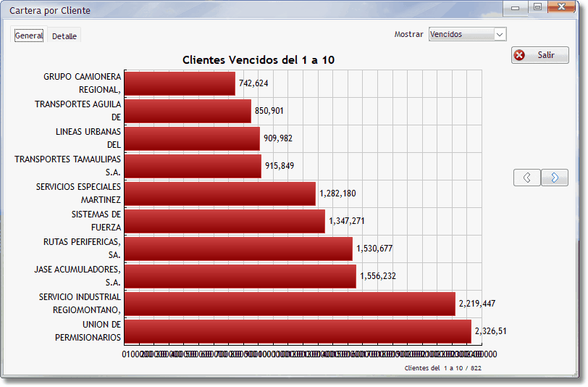Click the UNION DE PERMISIONARIOS axis label
Viewport: 588px width, 387px height.
(x=88, y=330)
